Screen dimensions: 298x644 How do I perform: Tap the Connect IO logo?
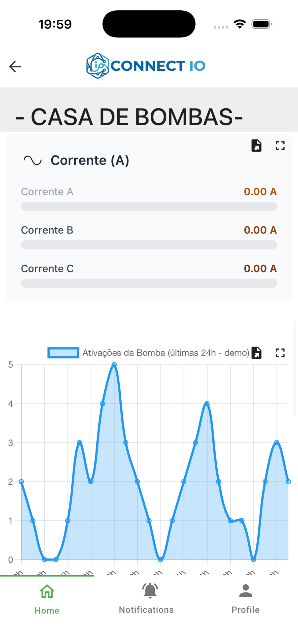(146, 66)
